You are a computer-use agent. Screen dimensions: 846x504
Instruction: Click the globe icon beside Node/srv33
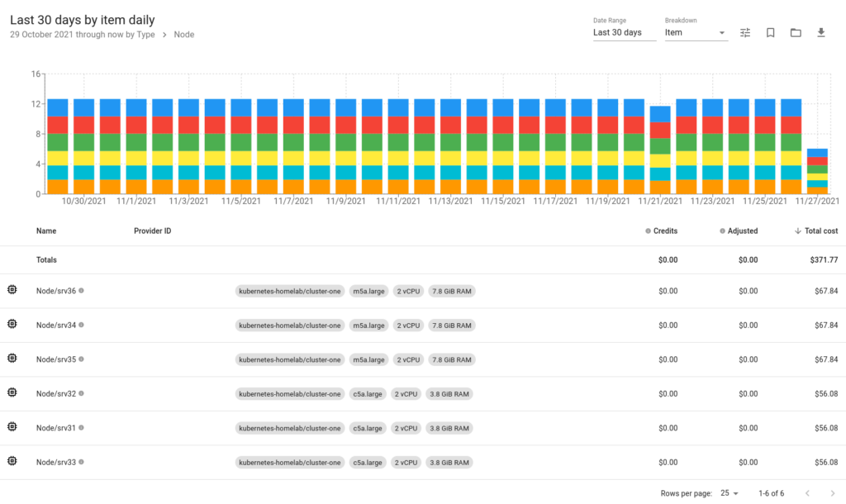pos(12,462)
